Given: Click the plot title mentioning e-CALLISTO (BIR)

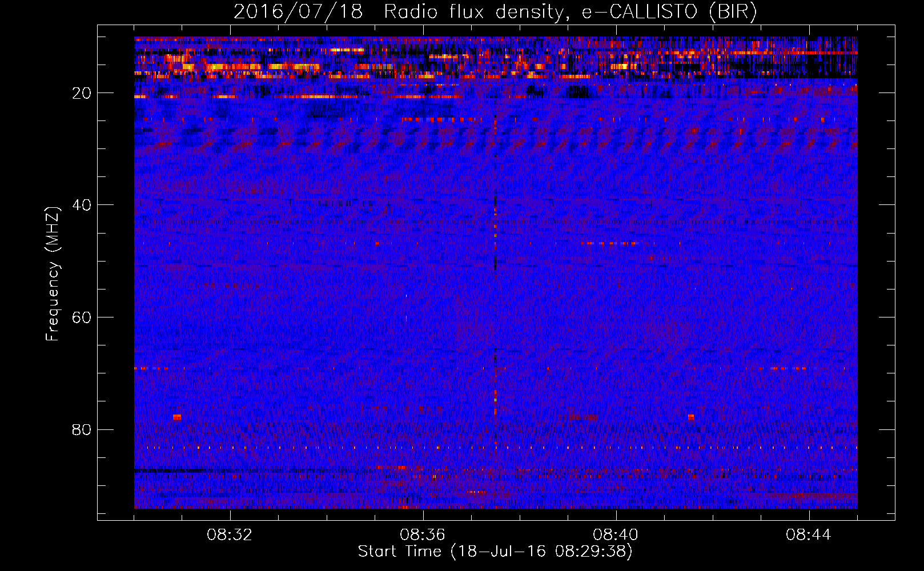Looking at the screenshot, I should click(495, 11).
